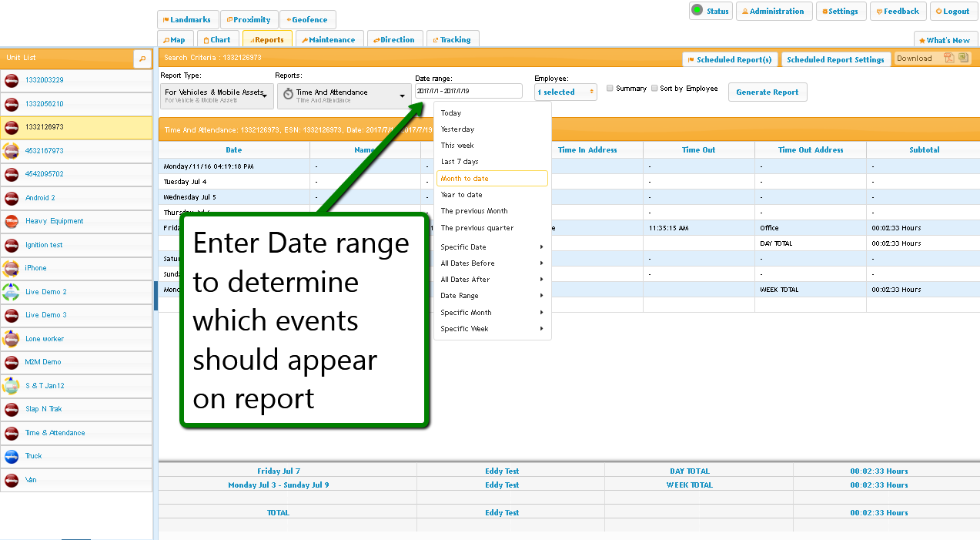
Task: Toggle the Sort by Employee checkbox
Action: [x=654, y=89]
